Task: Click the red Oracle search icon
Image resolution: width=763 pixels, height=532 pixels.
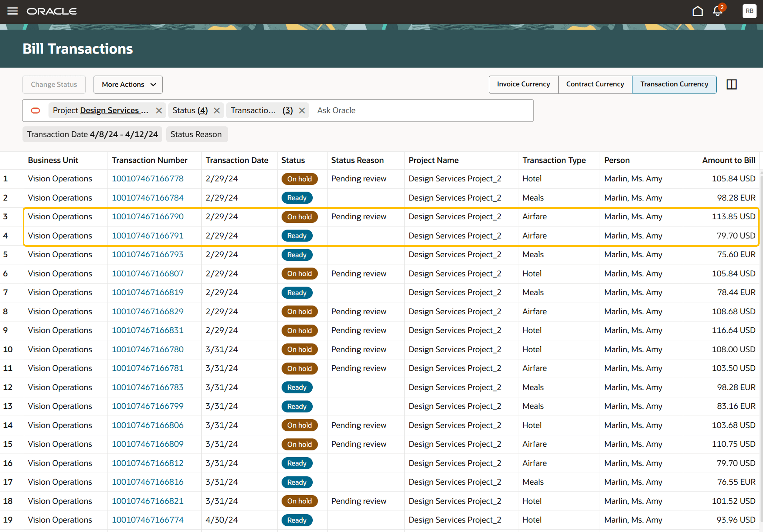Action: click(x=36, y=111)
